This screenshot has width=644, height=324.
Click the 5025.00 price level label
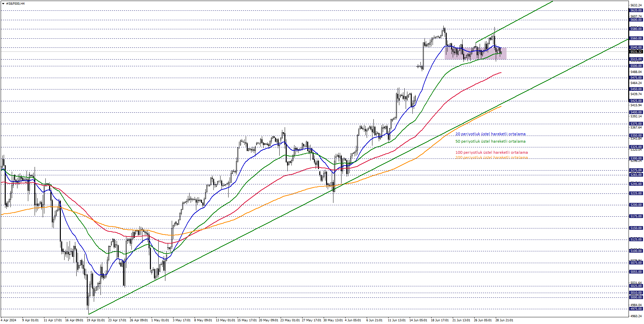coord(636,286)
